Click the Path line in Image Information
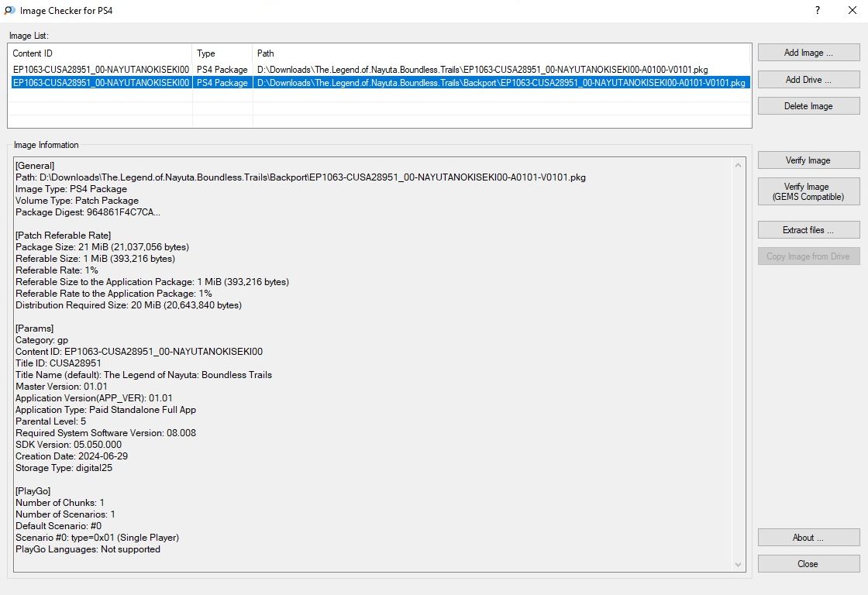Screen dimensions: 868x595 click(x=301, y=177)
